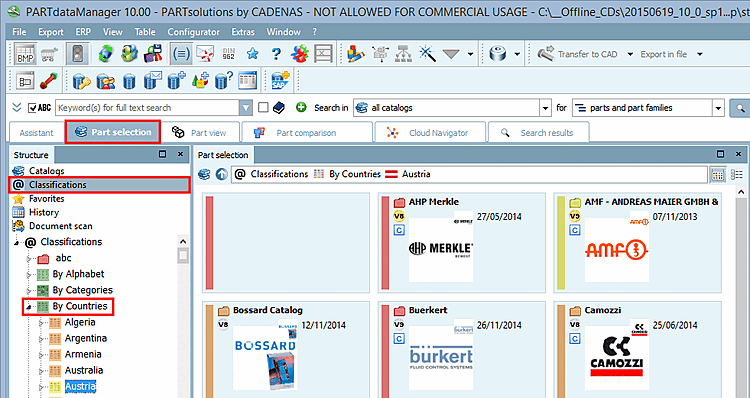The height and width of the screenshot is (398, 750).
Task: Click the Transfer to CAD button
Action: pyautogui.click(x=577, y=54)
